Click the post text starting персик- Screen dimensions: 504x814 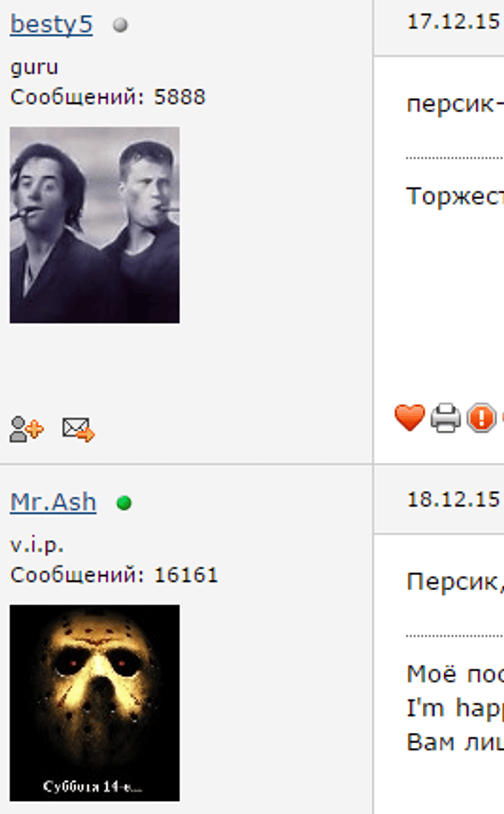coord(455,103)
